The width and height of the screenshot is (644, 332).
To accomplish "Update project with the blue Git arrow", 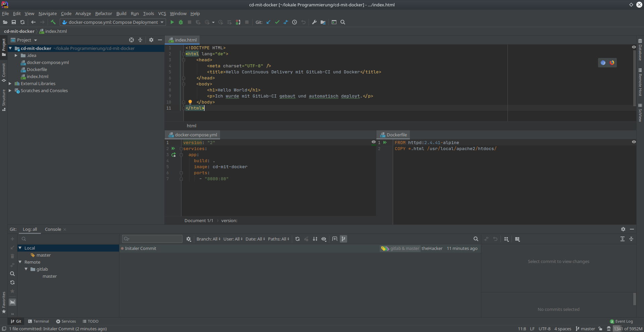I will 268,22.
